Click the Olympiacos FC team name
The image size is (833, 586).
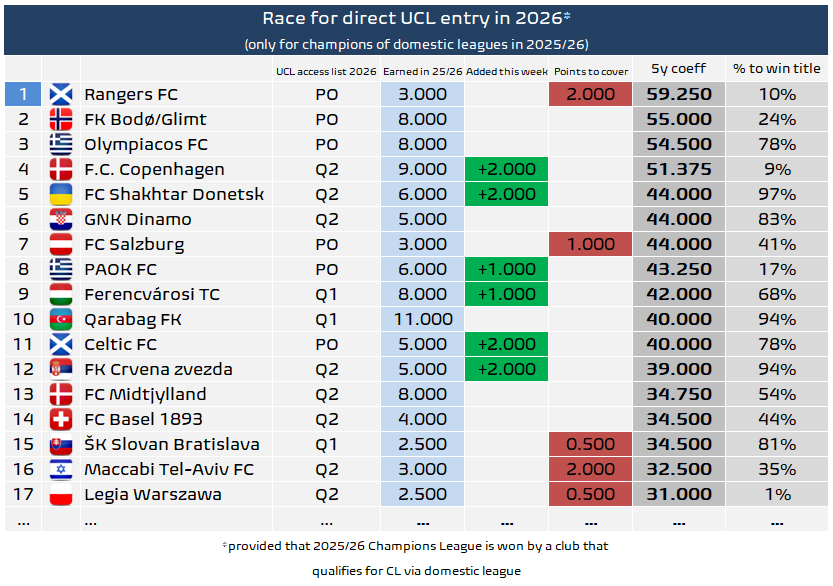click(x=146, y=144)
